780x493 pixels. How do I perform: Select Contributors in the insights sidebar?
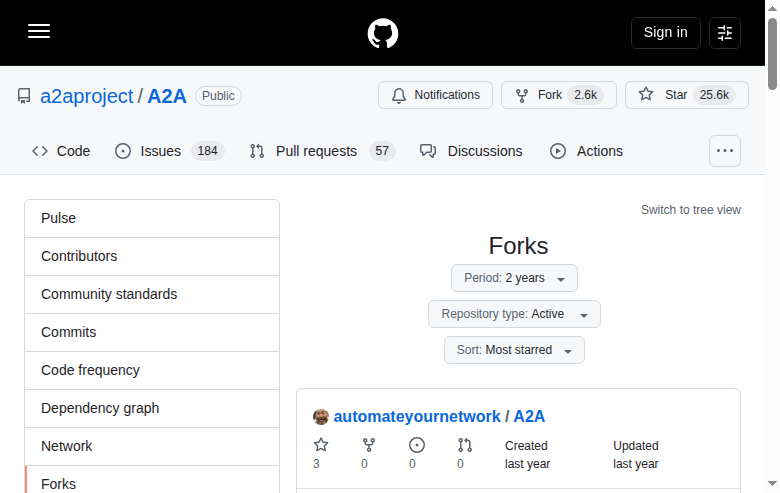(152, 256)
